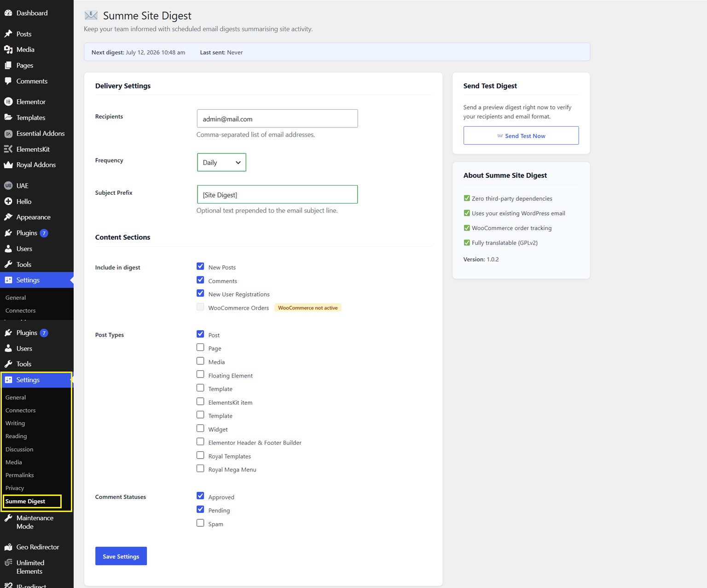This screenshot has height=588, width=707.
Task: Click the Save Settings button
Action: 121,556
